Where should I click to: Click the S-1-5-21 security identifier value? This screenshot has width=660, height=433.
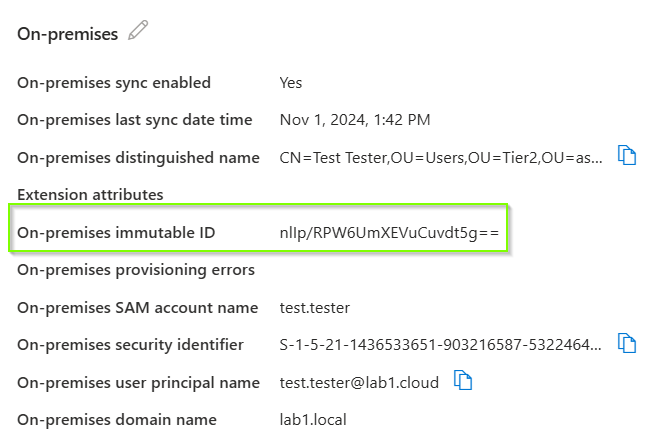tap(441, 345)
